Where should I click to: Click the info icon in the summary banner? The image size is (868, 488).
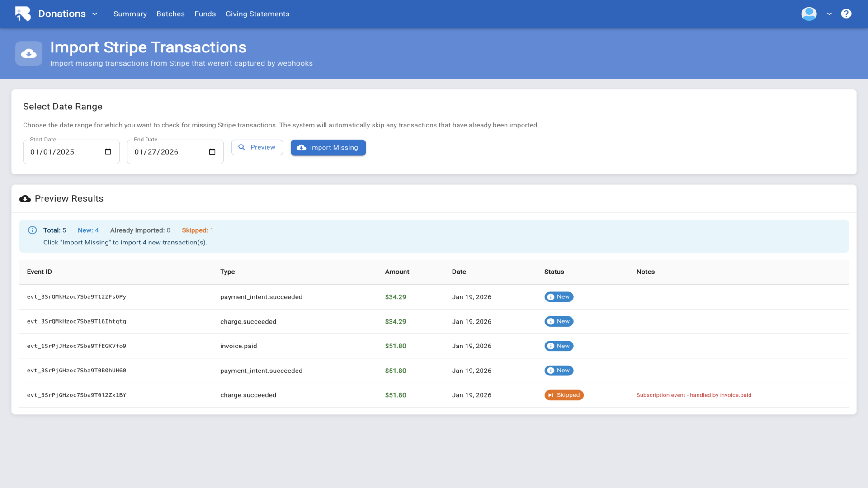[x=33, y=230]
